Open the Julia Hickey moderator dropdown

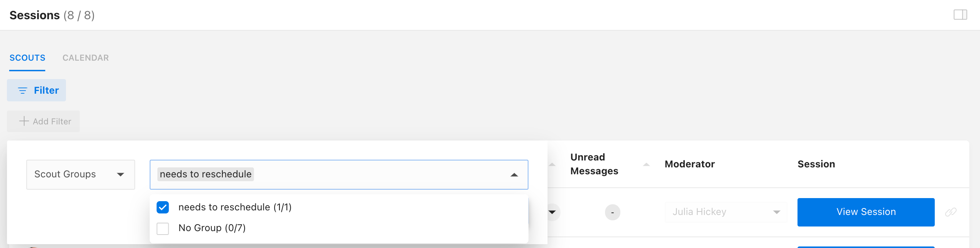[x=726, y=212]
